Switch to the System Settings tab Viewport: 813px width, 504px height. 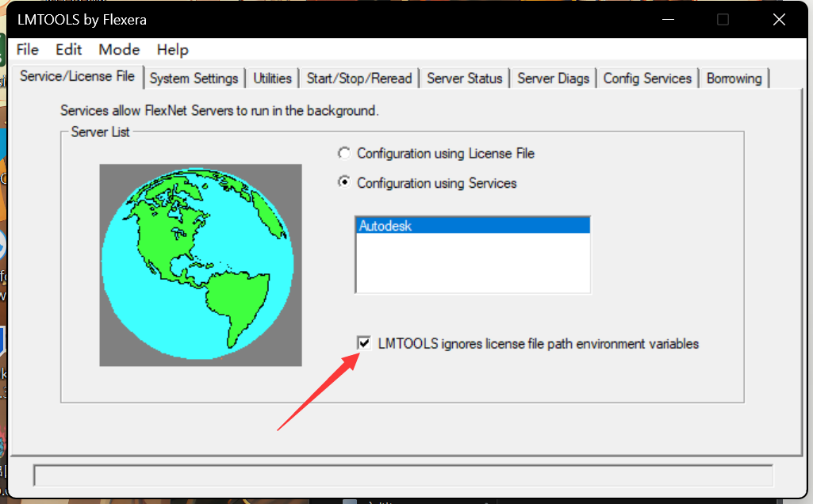click(194, 78)
